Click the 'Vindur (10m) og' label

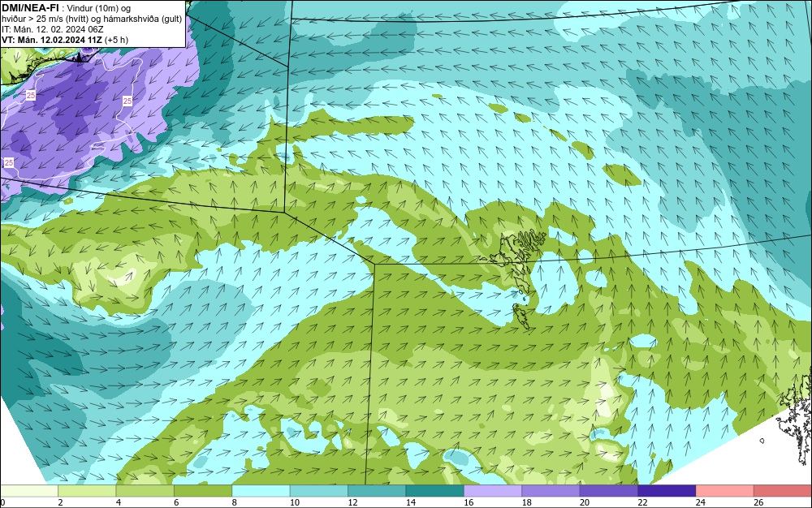(99, 8)
